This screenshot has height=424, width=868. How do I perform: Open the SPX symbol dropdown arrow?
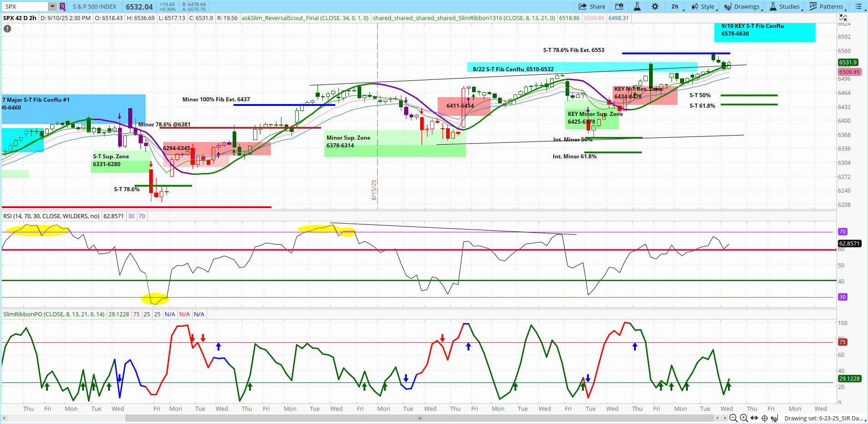tap(52, 6)
